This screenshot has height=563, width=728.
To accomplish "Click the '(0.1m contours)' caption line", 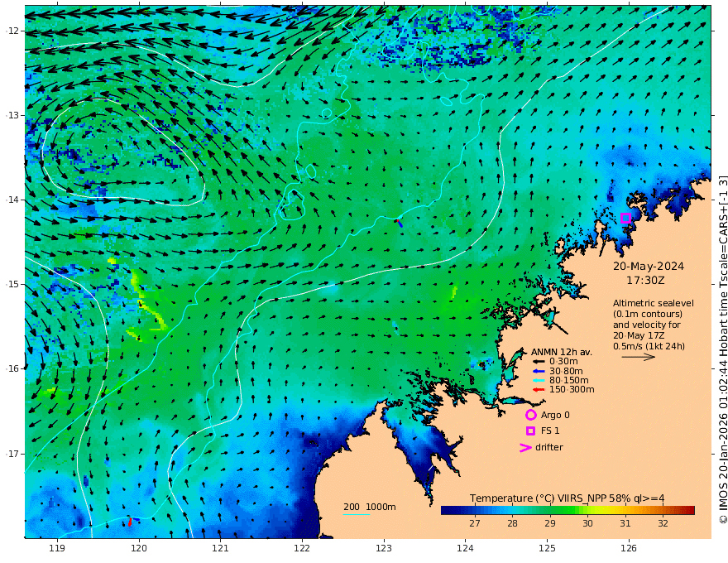I will [648, 315].
